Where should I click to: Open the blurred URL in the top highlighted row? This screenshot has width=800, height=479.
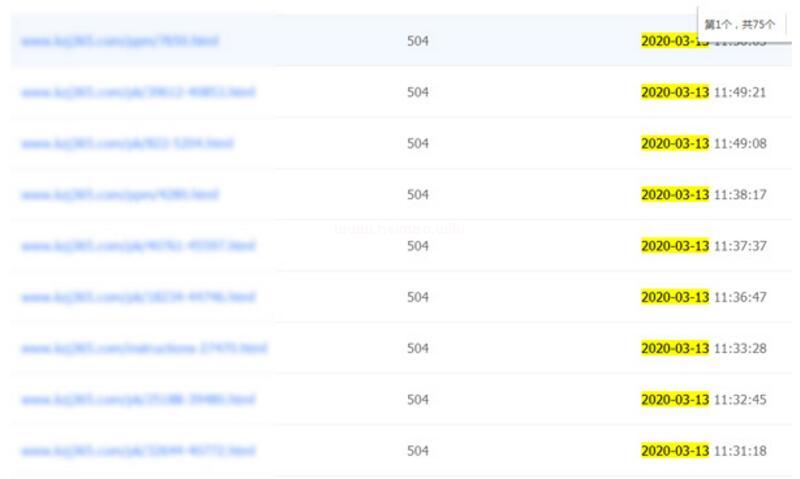coord(119,41)
